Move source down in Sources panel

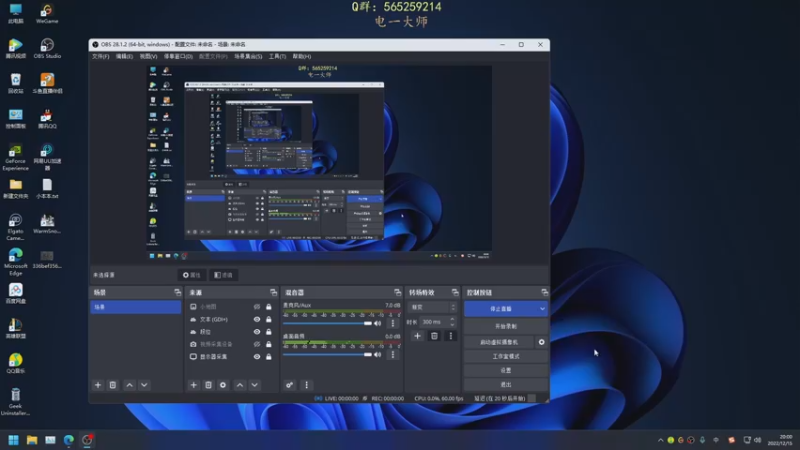[255, 385]
